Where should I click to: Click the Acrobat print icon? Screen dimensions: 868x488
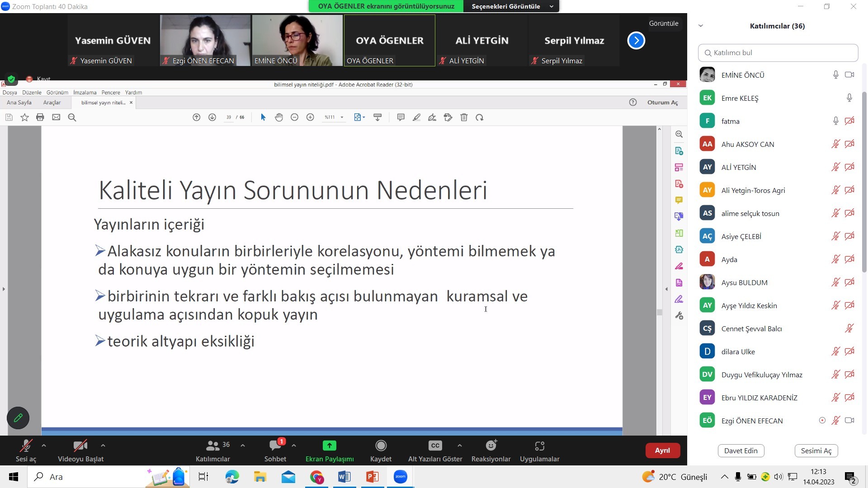coord(40,117)
